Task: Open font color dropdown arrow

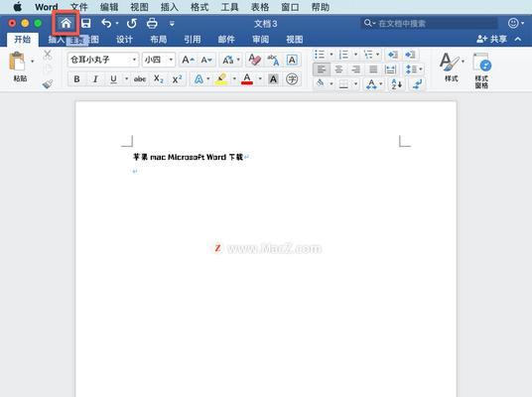Action: pyautogui.click(x=260, y=79)
